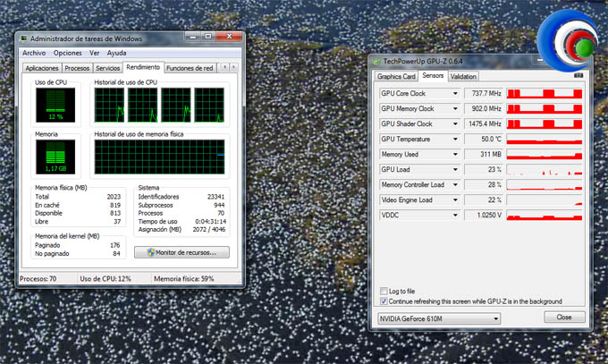Click the GPU Temperature value 50.0 °C
The image size is (608, 364).
click(484, 139)
